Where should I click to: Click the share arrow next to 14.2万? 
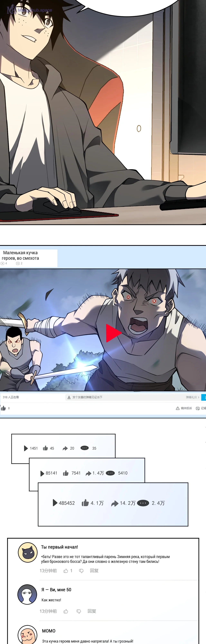click(114, 503)
